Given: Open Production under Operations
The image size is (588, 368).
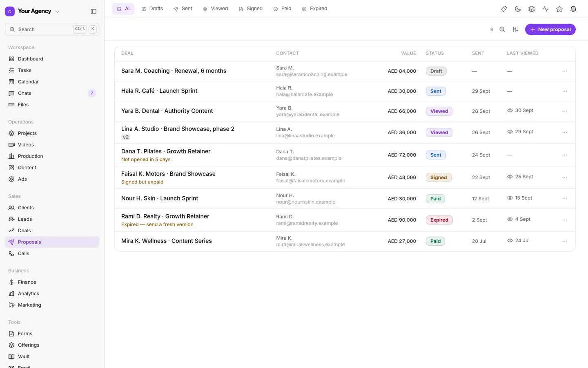Looking at the screenshot, I should point(52,156).
